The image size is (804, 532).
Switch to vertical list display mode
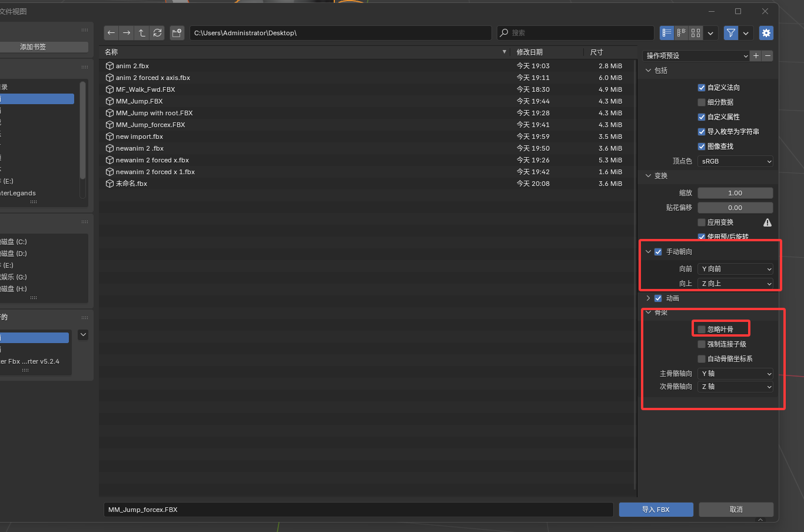tap(667, 33)
